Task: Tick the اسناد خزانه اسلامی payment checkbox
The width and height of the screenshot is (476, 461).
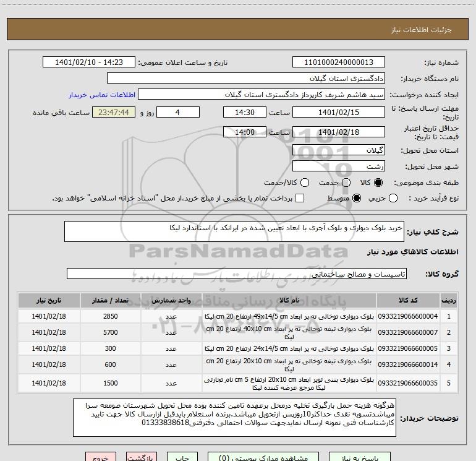Action: coord(300,198)
